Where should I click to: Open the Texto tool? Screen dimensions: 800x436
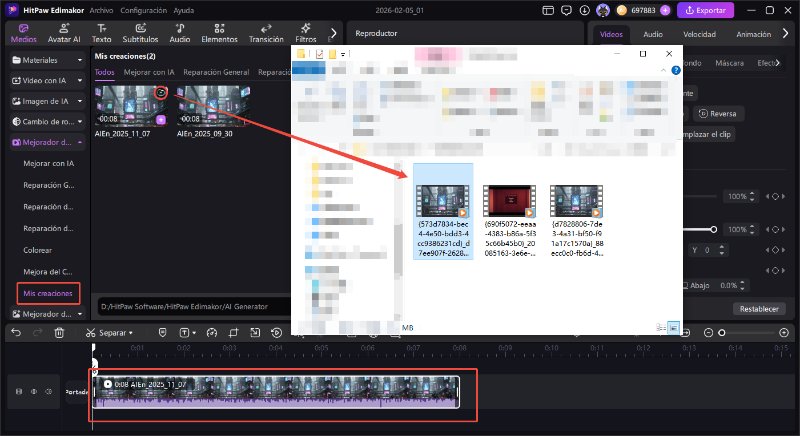click(x=101, y=33)
